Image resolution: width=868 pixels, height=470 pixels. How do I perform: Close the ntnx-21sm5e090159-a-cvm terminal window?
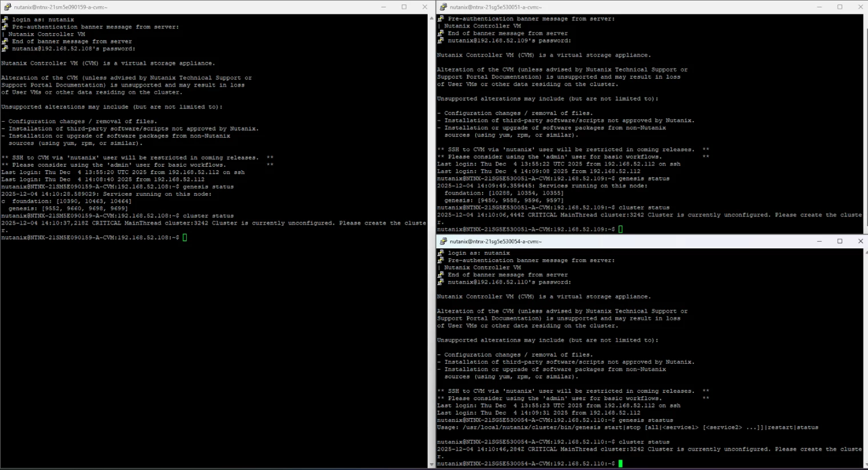point(425,7)
